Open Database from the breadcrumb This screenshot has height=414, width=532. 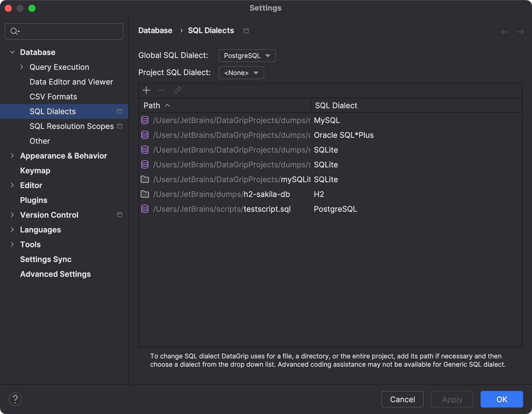click(155, 30)
